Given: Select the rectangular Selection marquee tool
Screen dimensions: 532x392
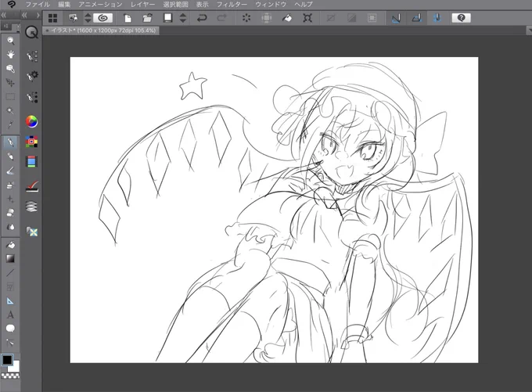Looking at the screenshot, I should click(10, 97).
